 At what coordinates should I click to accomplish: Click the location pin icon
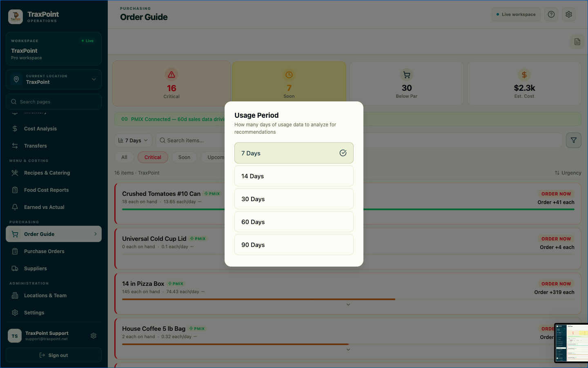(x=16, y=79)
